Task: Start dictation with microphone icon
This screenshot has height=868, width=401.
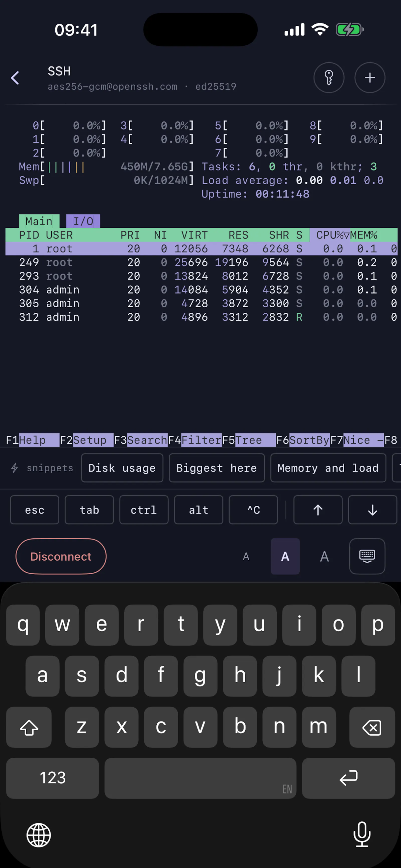Action: 362,834
